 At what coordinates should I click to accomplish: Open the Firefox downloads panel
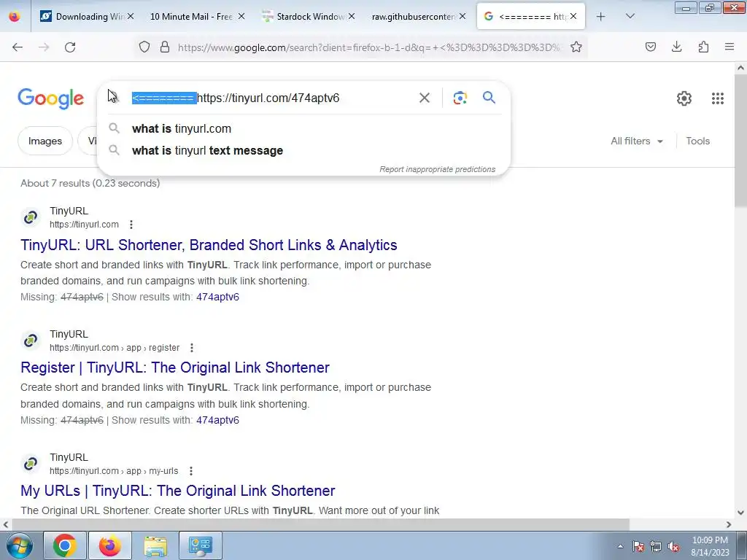[x=676, y=47]
